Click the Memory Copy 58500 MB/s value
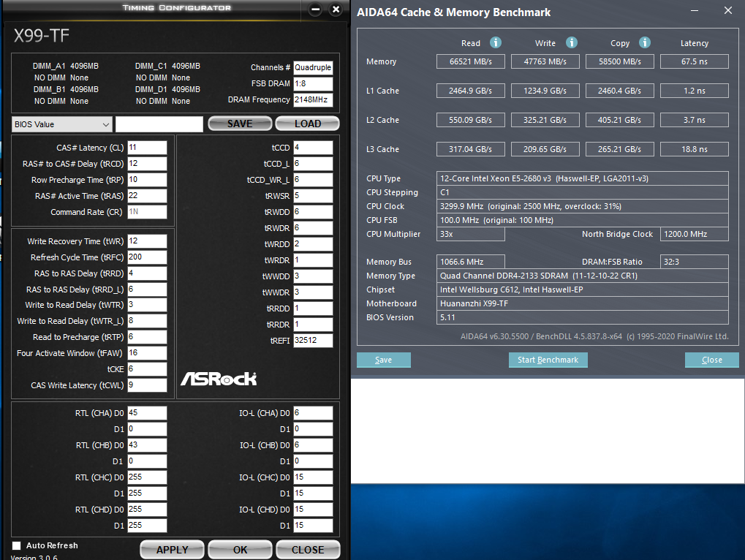745x560 pixels. pyautogui.click(x=619, y=61)
